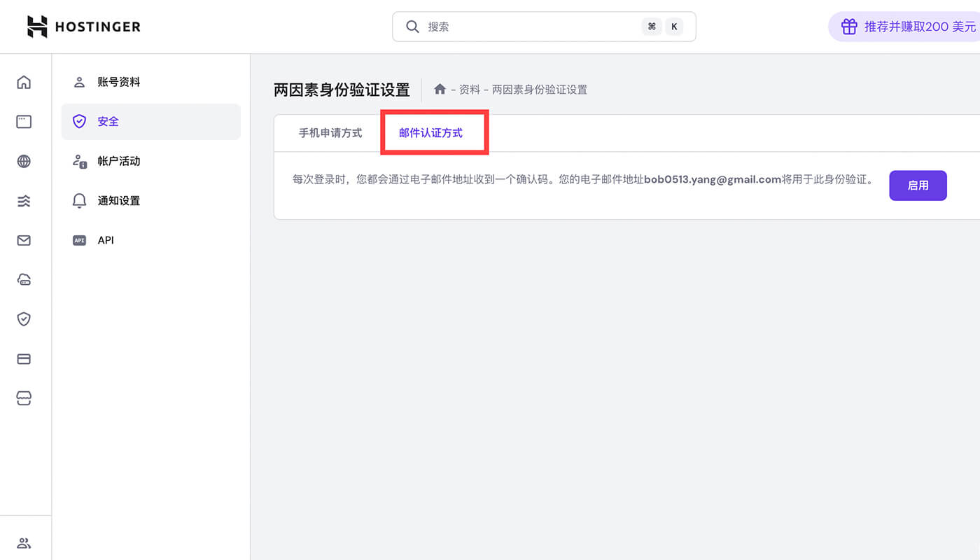Open 账号资料 menu item
980x560 pixels.
pos(150,82)
